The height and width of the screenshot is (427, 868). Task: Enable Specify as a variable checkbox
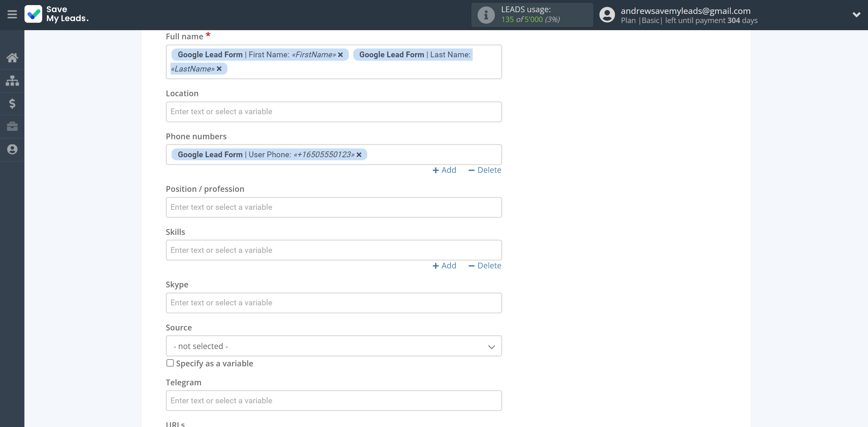170,363
